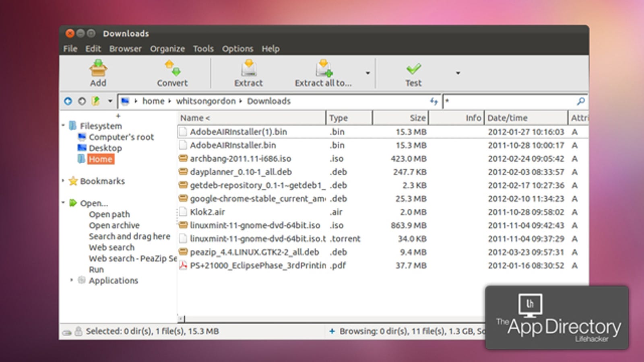This screenshot has width=644, height=362.
Task: Click the Convert toolbar icon
Action: (173, 68)
